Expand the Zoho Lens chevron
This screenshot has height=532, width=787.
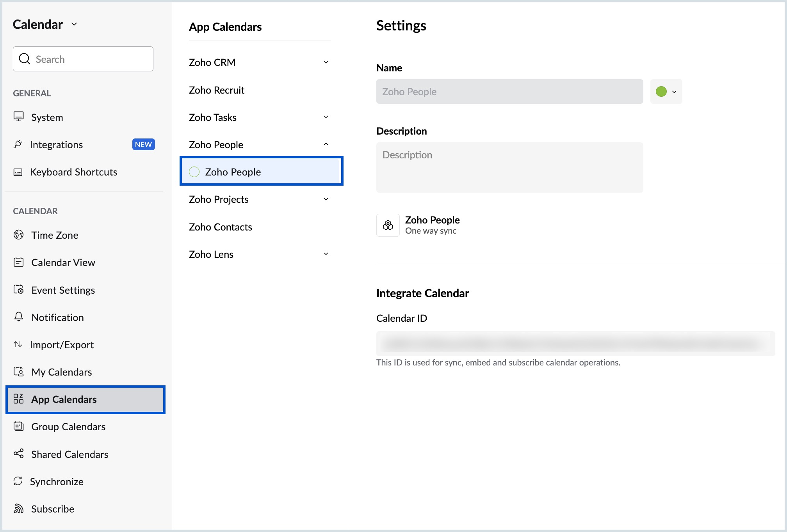[x=326, y=254]
